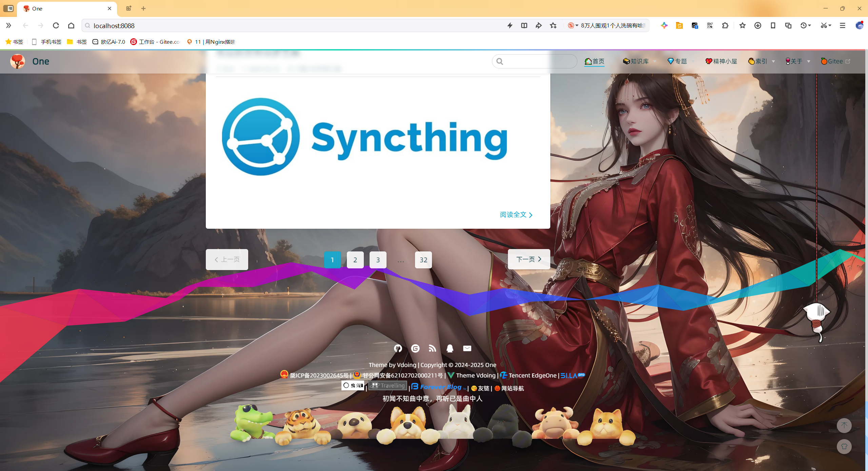Add the page to favorites with star-plus icon
Viewport: 868px width, 471px height.
click(x=553, y=25)
